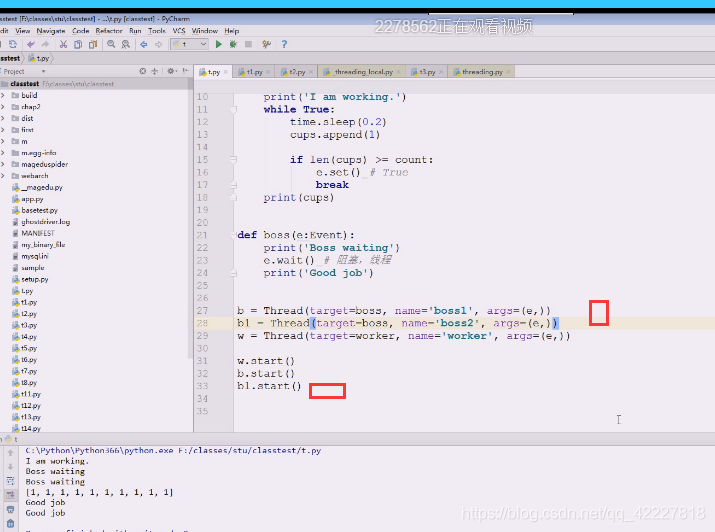Expand the chap2 folder
The image size is (715, 532).
tap(3, 107)
